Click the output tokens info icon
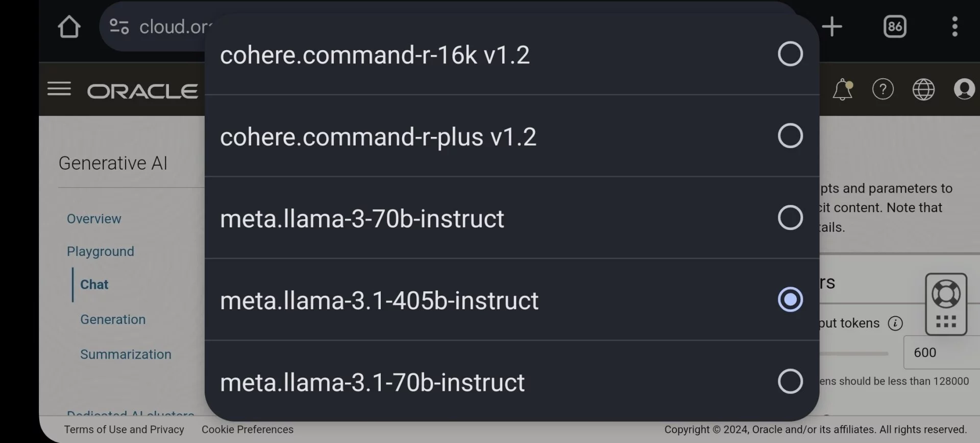The width and height of the screenshot is (980, 443). pos(895,323)
